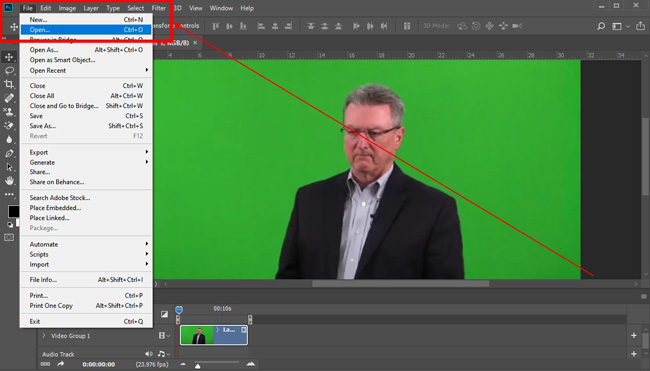
Task: Open the Window menu in menu bar
Action: [221, 8]
